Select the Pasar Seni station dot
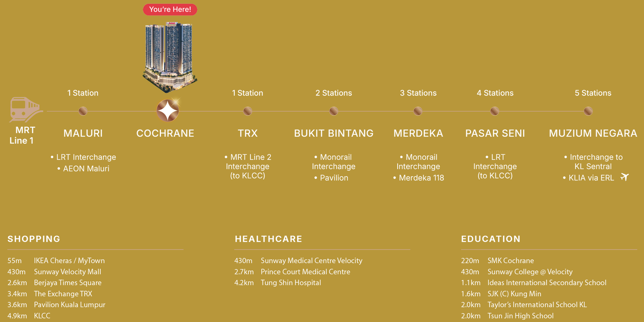This screenshot has height=322, width=644. [x=495, y=111]
